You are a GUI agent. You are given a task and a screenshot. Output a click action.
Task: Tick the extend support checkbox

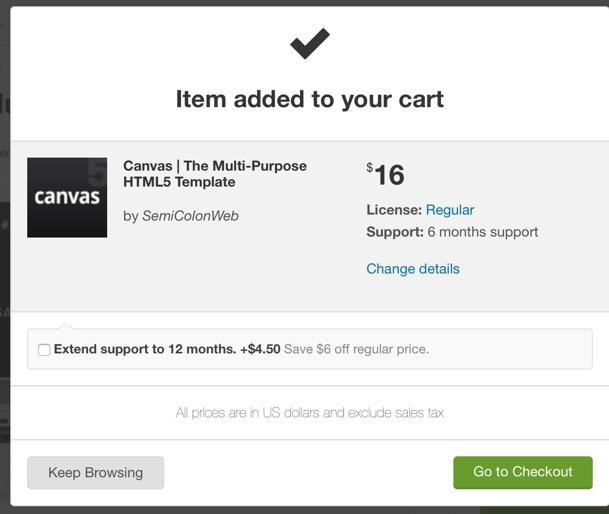[44, 350]
